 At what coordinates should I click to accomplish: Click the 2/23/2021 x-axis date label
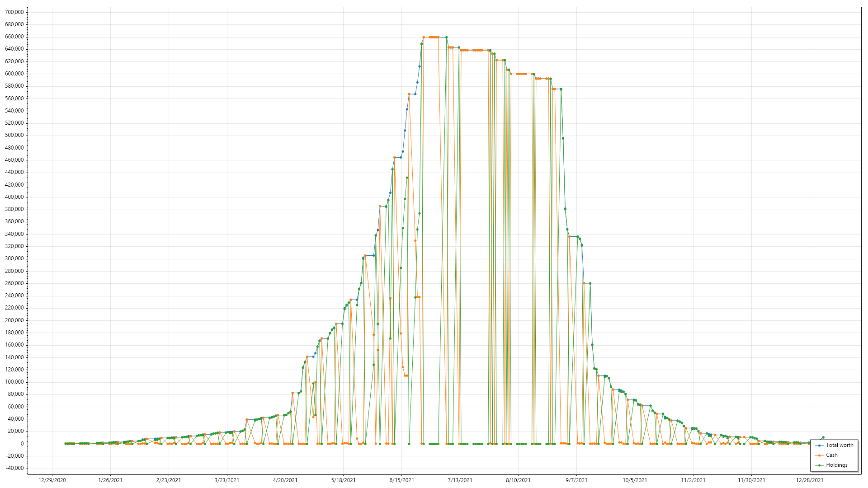(168, 480)
